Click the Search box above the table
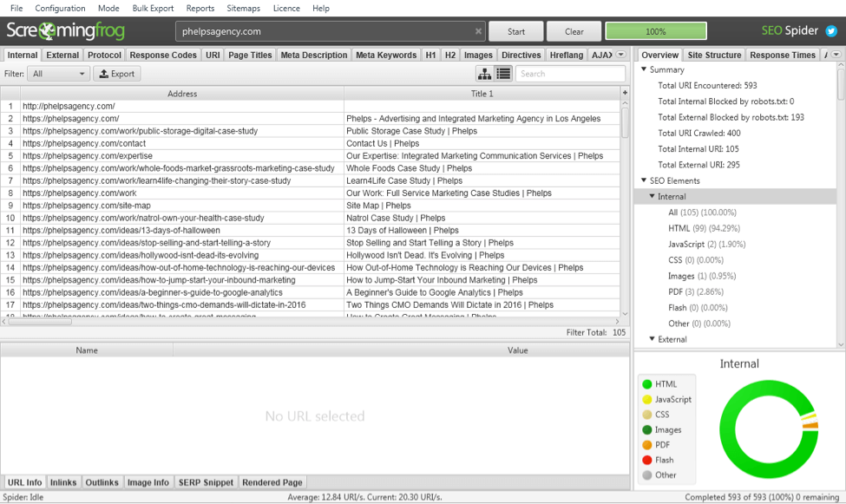Image resolution: width=846 pixels, height=504 pixels. coord(570,74)
